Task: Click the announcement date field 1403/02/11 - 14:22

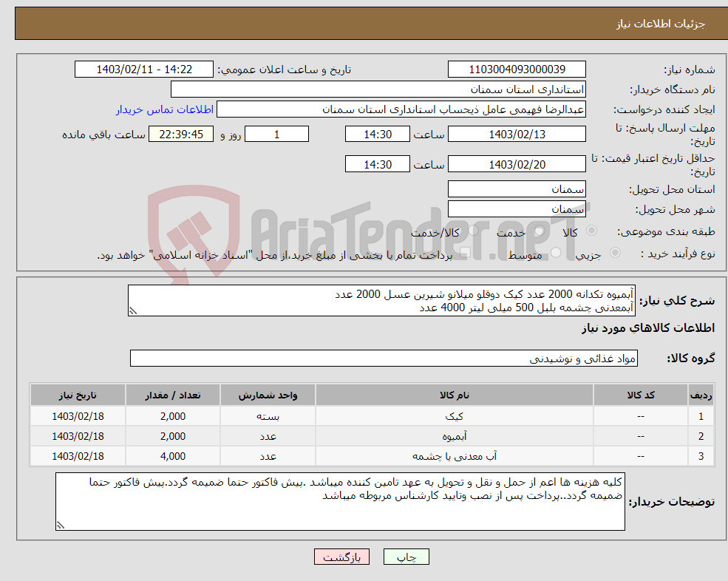Action: (x=144, y=69)
